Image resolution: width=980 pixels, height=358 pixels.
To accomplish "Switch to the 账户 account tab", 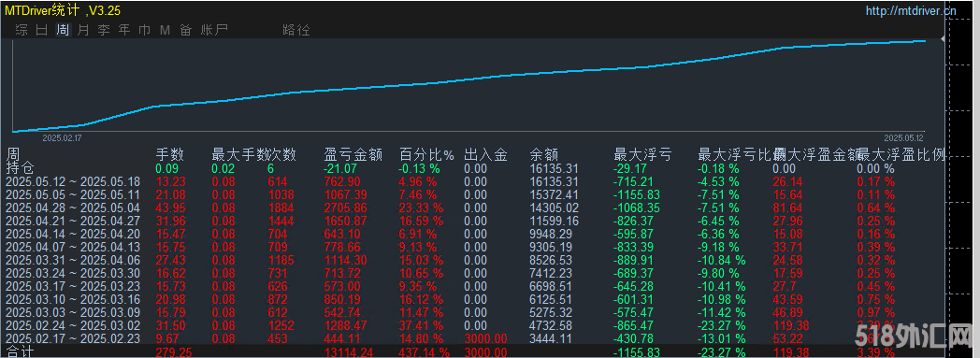I will [214, 30].
